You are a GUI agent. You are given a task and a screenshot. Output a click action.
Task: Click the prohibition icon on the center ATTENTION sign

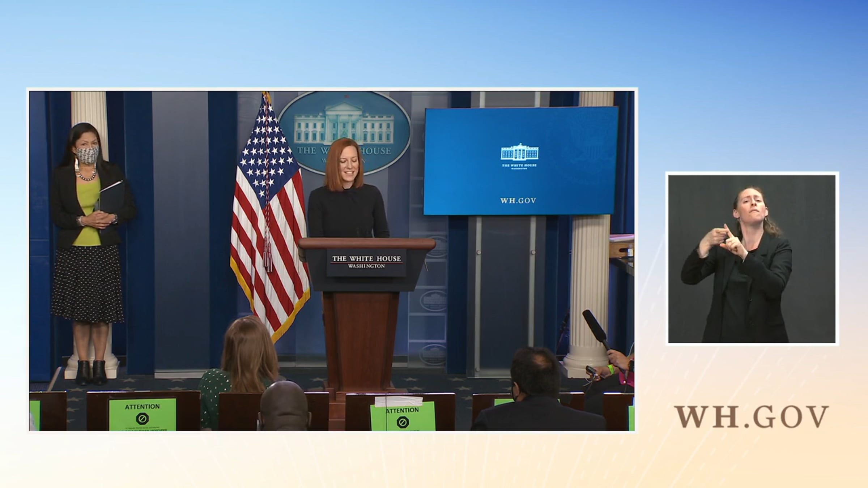[402, 422]
